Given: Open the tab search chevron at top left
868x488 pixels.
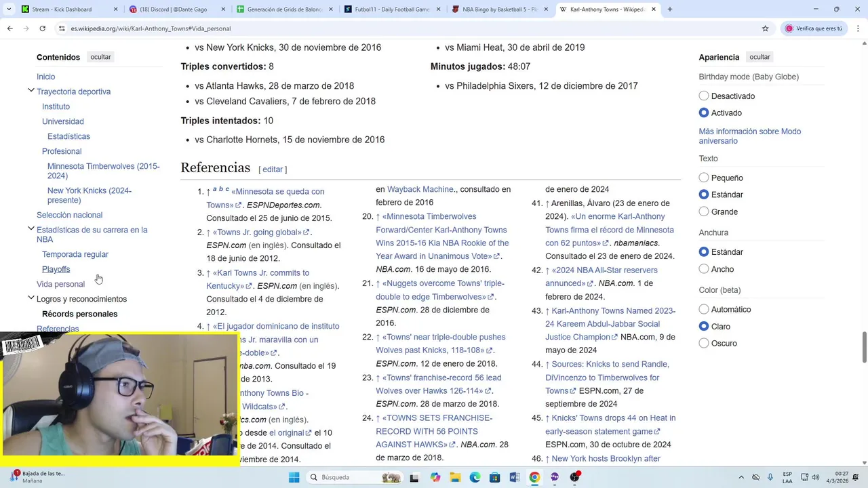Looking at the screenshot, I should [8, 9].
